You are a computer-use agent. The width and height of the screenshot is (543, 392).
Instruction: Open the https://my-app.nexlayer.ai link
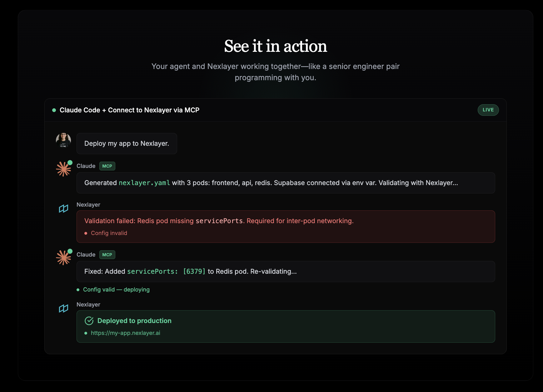[126, 333]
